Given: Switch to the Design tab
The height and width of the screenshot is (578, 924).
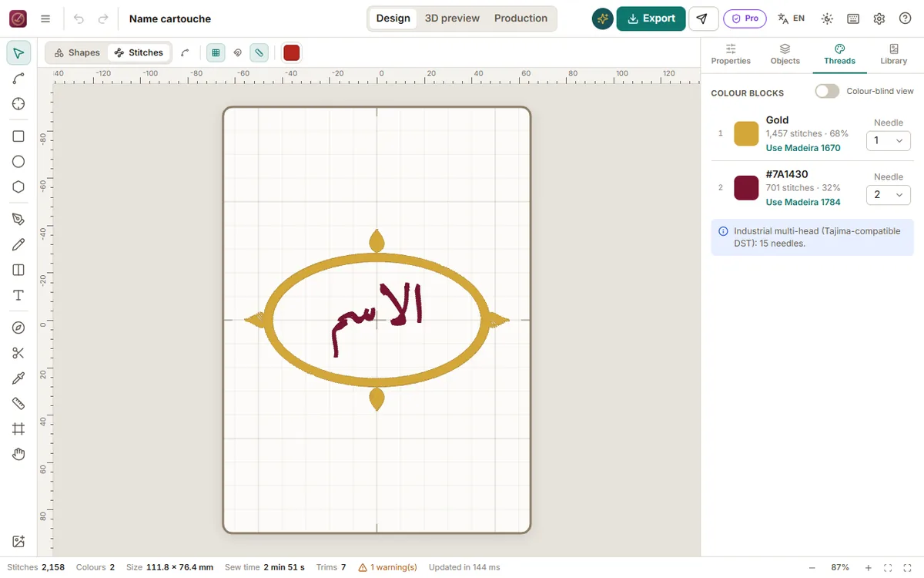Looking at the screenshot, I should (x=393, y=18).
